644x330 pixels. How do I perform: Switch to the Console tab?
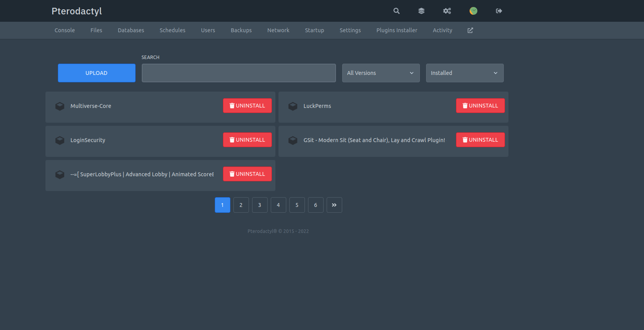tap(64, 30)
